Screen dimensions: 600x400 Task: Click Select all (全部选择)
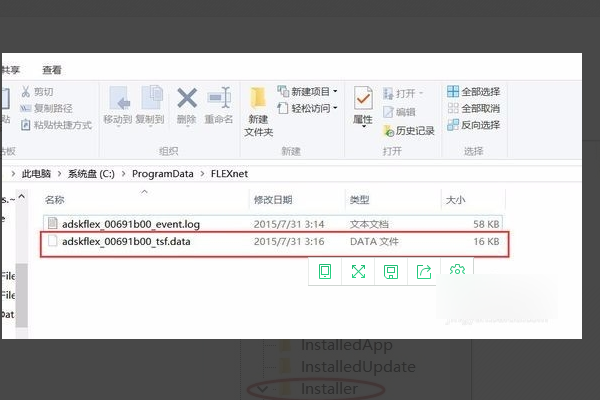473,91
